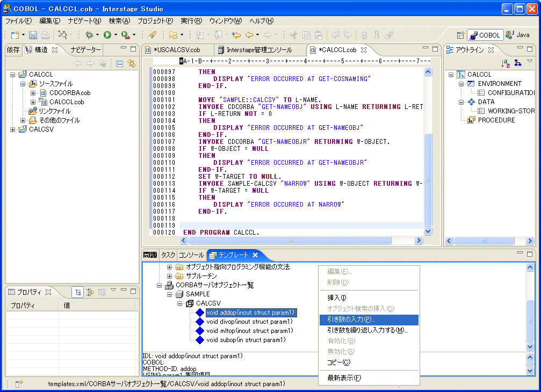Select void divop(inout struct param1) template

point(249,322)
